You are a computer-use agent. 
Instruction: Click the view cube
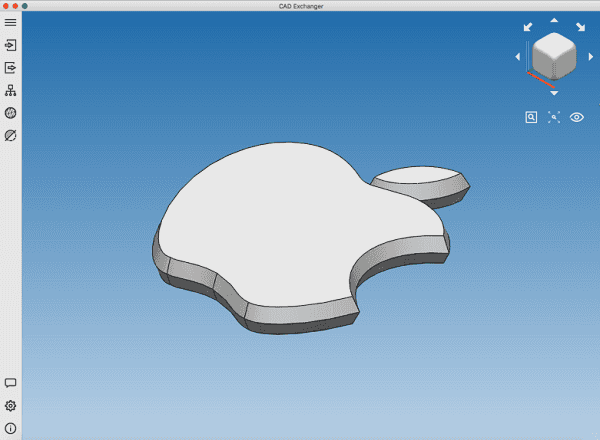tap(554, 56)
